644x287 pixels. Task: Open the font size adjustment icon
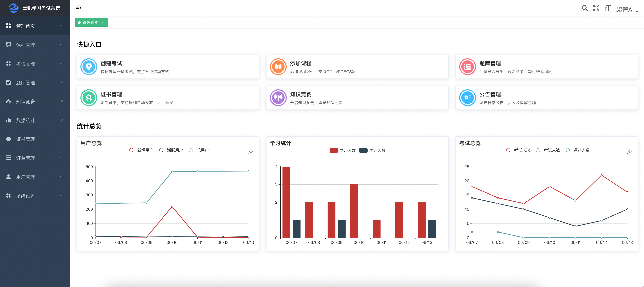pos(607,8)
